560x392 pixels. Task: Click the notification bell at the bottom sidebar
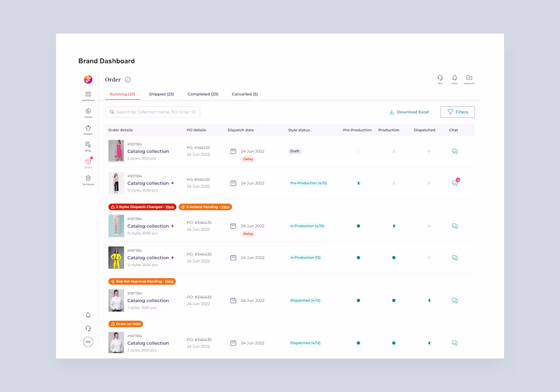[88, 315]
